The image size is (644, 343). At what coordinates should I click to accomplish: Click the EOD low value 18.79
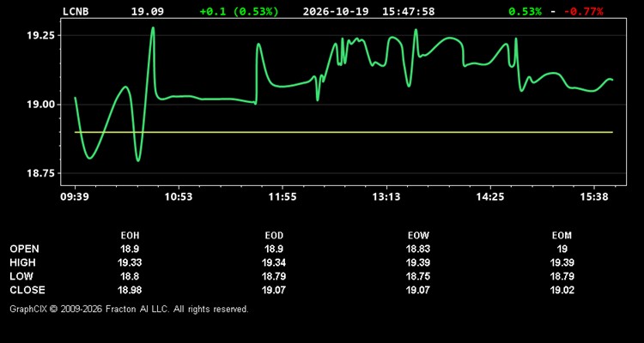click(x=274, y=276)
